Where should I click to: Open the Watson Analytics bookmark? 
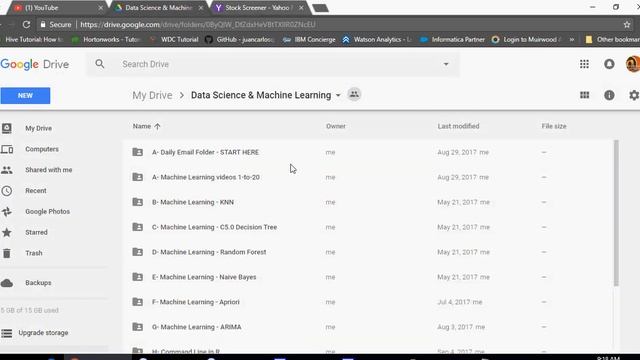pyautogui.click(x=377, y=40)
